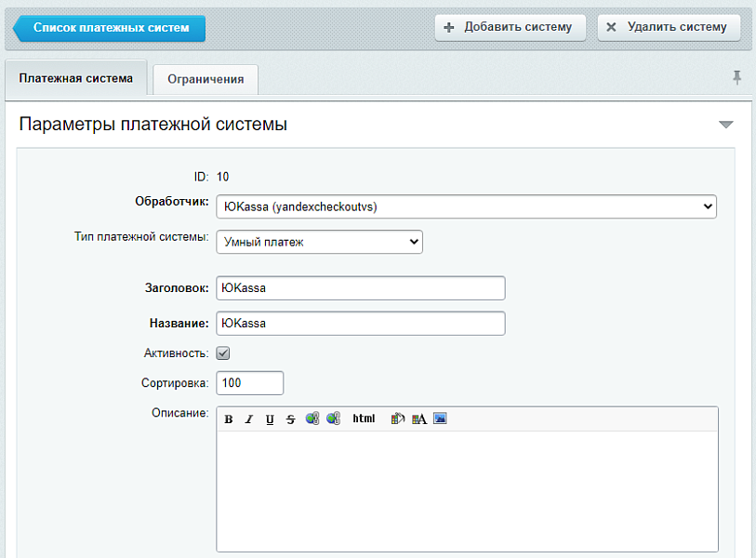Open the background fill color picker

click(398, 419)
